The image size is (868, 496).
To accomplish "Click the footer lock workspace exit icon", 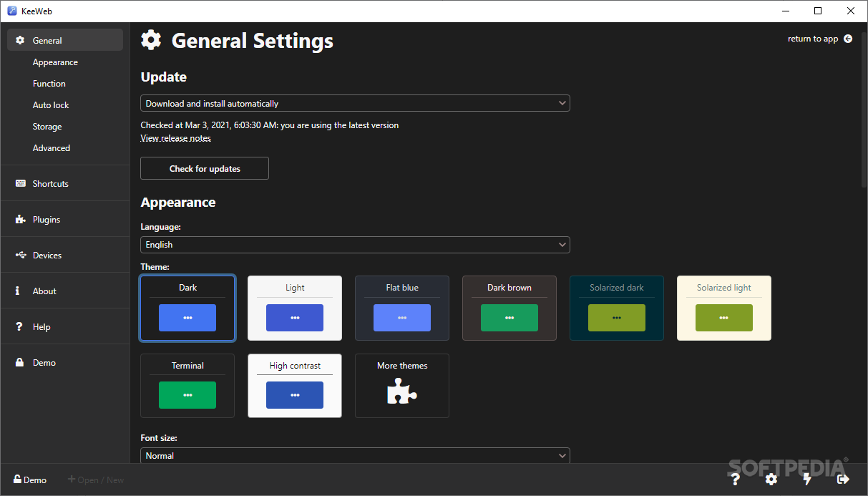I will (843, 479).
